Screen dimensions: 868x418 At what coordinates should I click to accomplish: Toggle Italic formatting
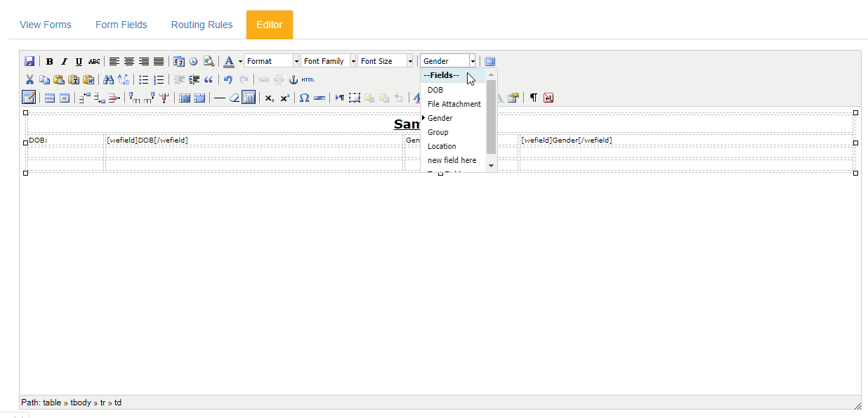64,61
